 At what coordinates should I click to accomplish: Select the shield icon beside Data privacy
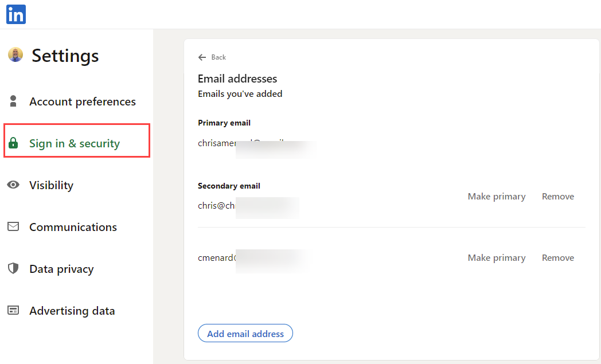[13, 268]
